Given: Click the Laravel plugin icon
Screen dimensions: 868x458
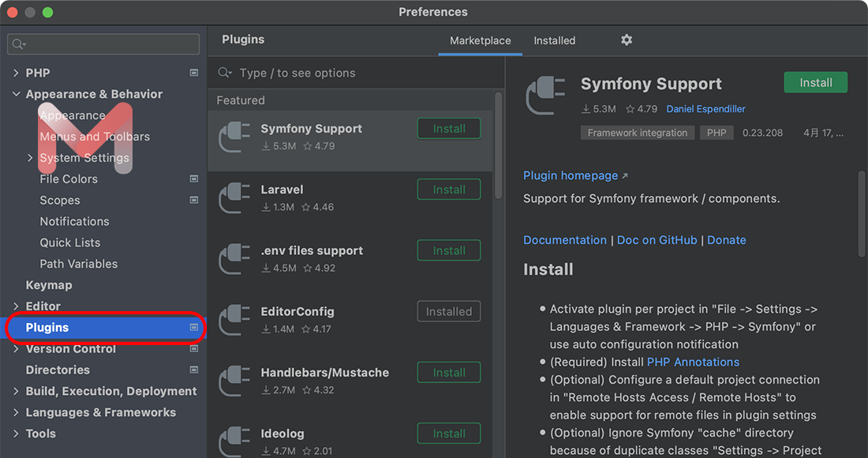Looking at the screenshot, I should (234, 197).
